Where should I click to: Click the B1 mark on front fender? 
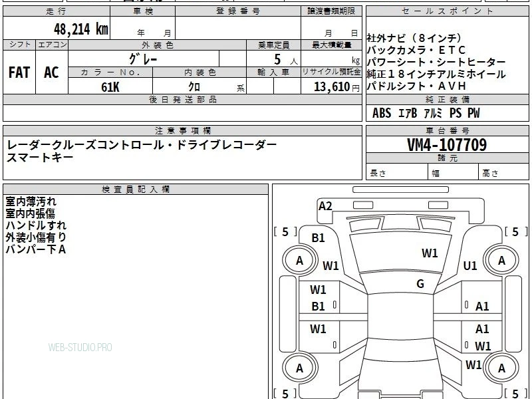[x=318, y=238]
